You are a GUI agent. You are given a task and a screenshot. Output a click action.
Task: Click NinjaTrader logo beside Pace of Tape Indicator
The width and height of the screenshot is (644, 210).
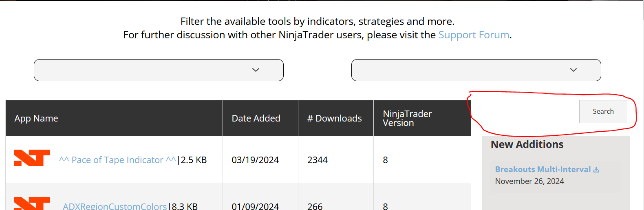(x=32, y=158)
